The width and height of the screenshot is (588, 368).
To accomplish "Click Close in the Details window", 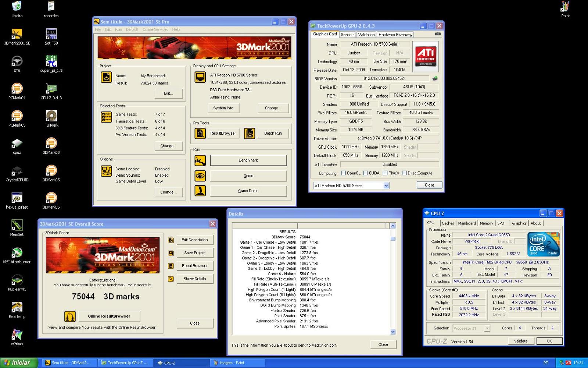I will point(383,345).
